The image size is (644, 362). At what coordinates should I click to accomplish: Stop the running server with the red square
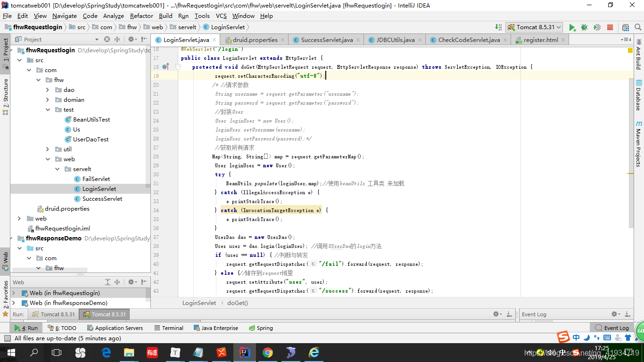(610, 27)
